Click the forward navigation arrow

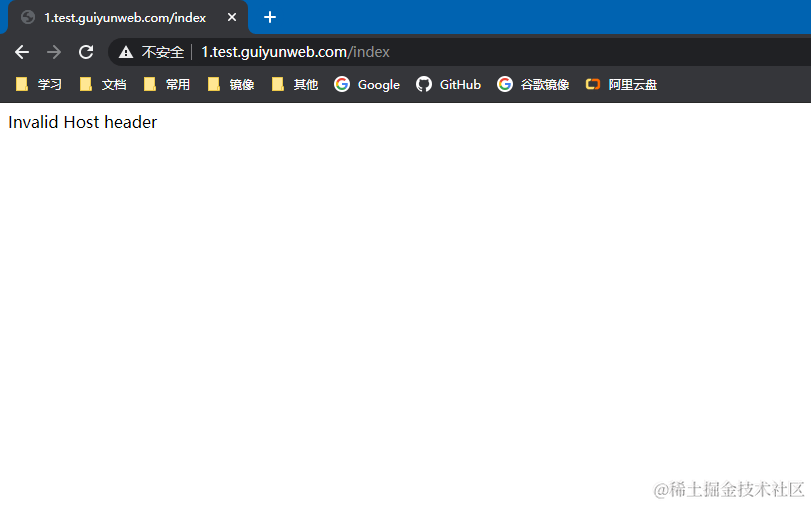(54, 52)
